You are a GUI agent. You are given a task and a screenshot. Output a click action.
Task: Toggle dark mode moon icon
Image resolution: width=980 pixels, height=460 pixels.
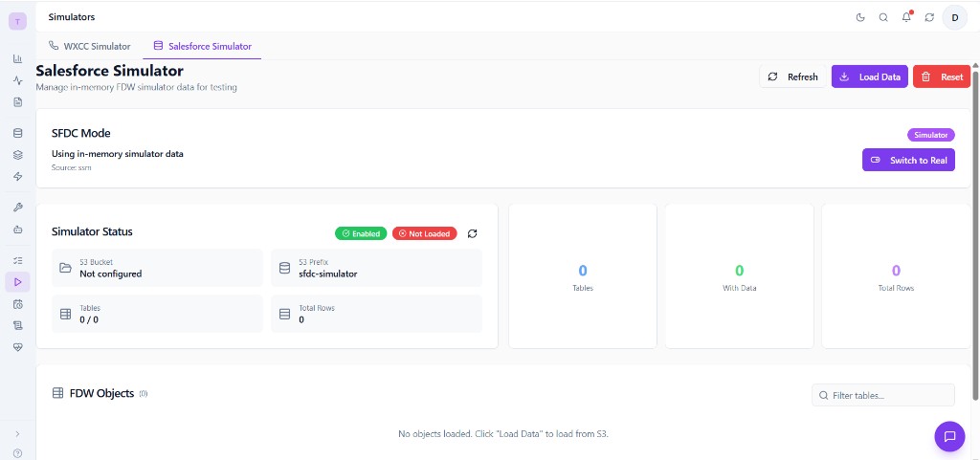860,17
